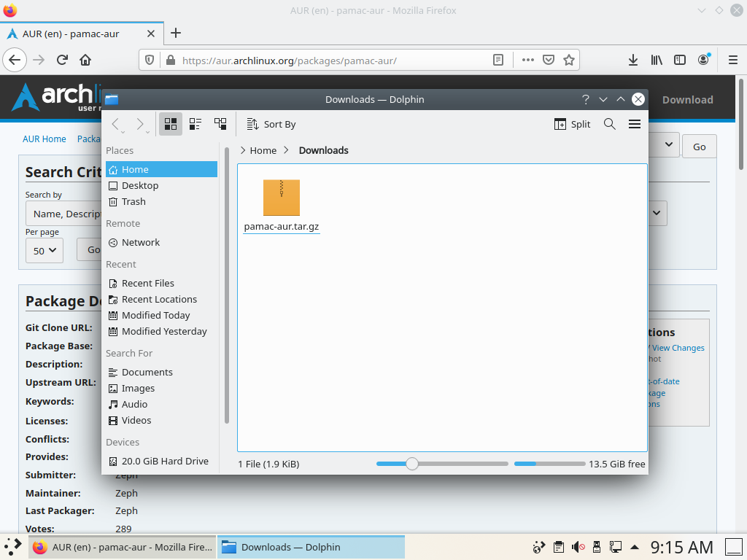Open Modified Yesterday entry

click(161, 332)
